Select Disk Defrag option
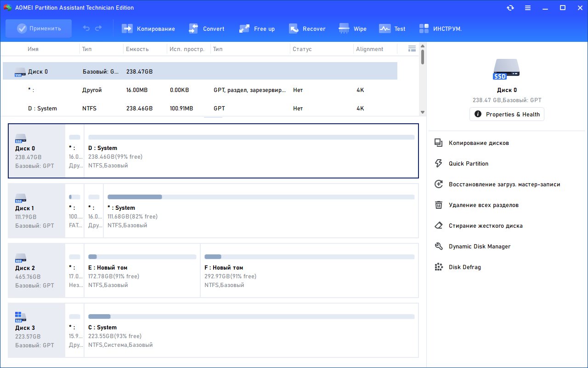The height and width of the screenshot is (368, 588). click(x=464, y=267)
